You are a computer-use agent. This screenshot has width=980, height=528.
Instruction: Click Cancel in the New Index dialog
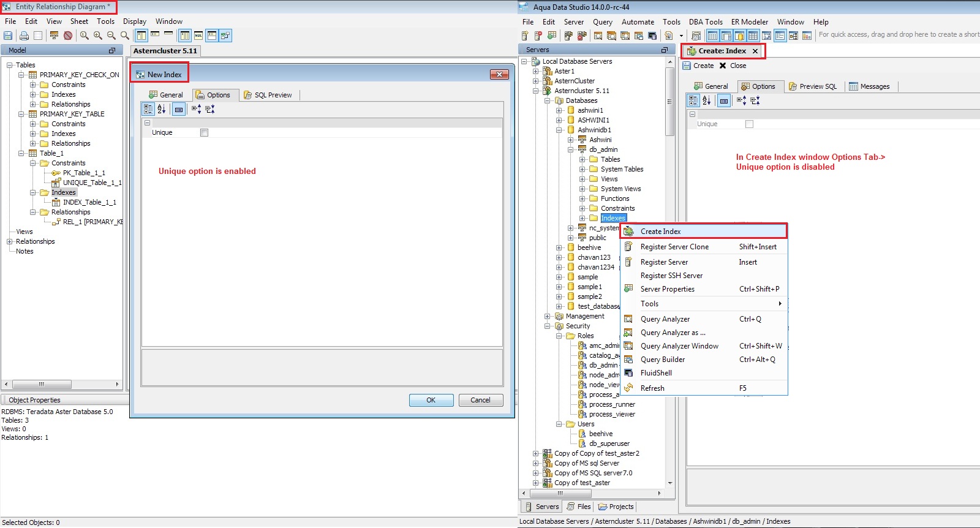coord(480,400)
